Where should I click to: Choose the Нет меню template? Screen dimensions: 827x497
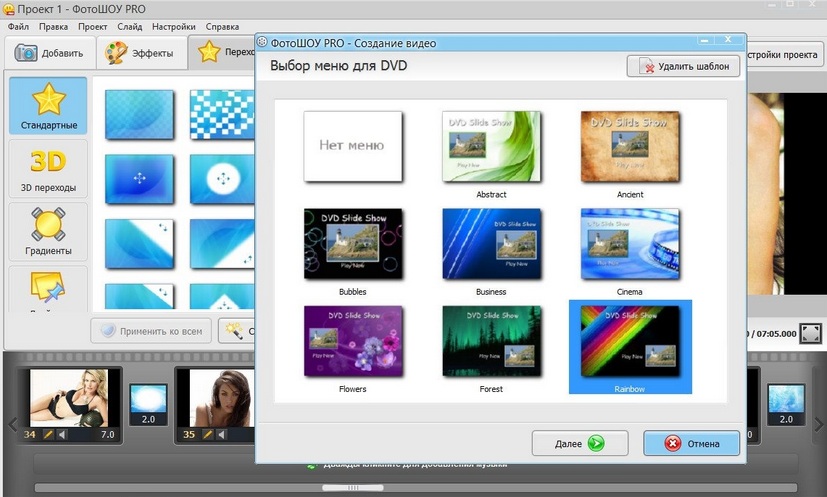352,145
